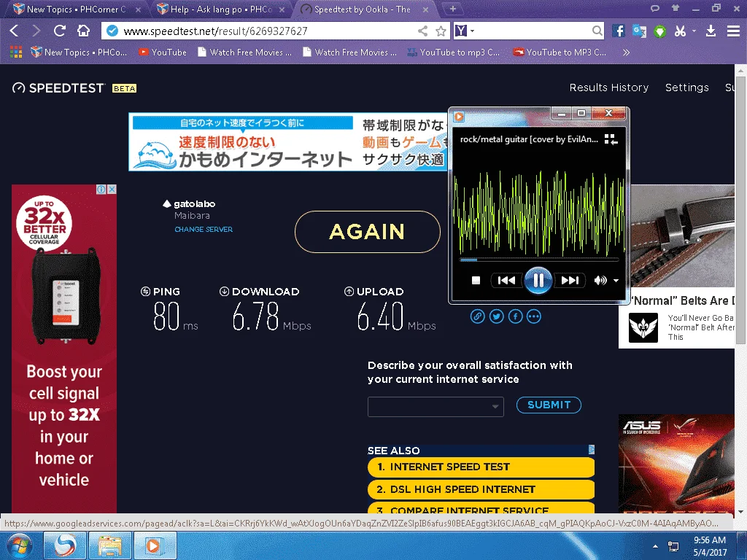Click media player seek bar
Image resolution: width=747 pixels, height=560 pixels.
[x=539, y=260]
